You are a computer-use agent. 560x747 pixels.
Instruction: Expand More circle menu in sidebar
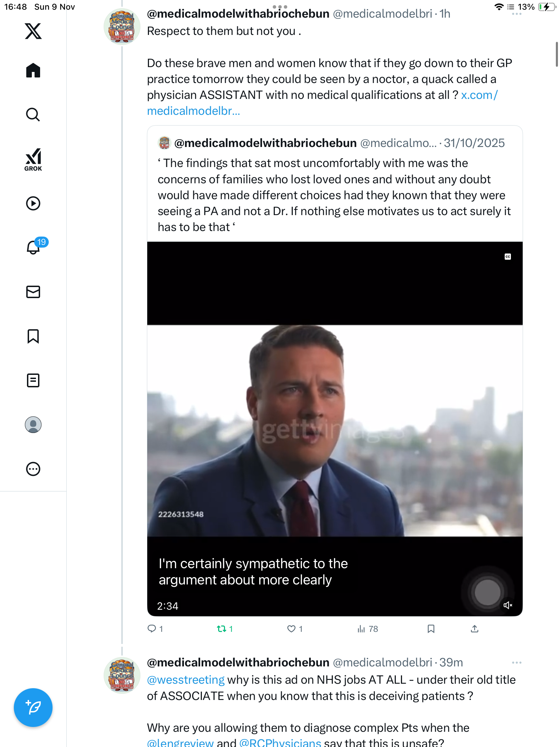pos(33,469)
